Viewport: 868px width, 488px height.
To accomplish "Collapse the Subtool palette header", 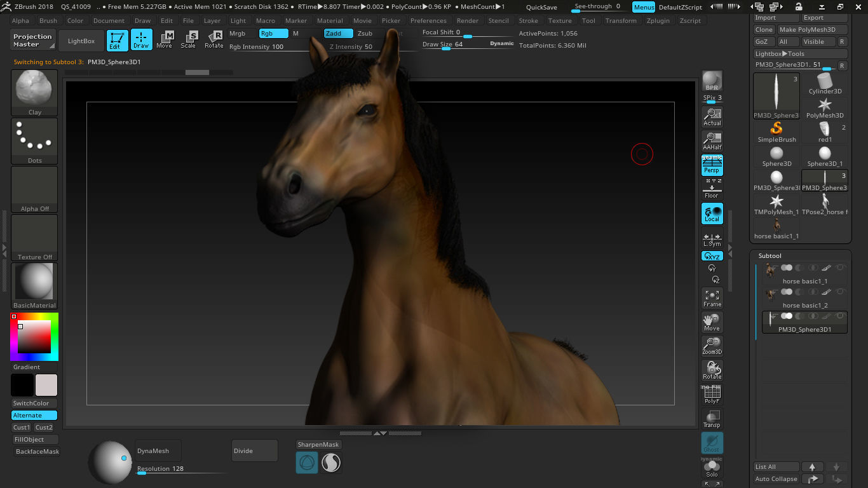I will click(x=770, y=255).
